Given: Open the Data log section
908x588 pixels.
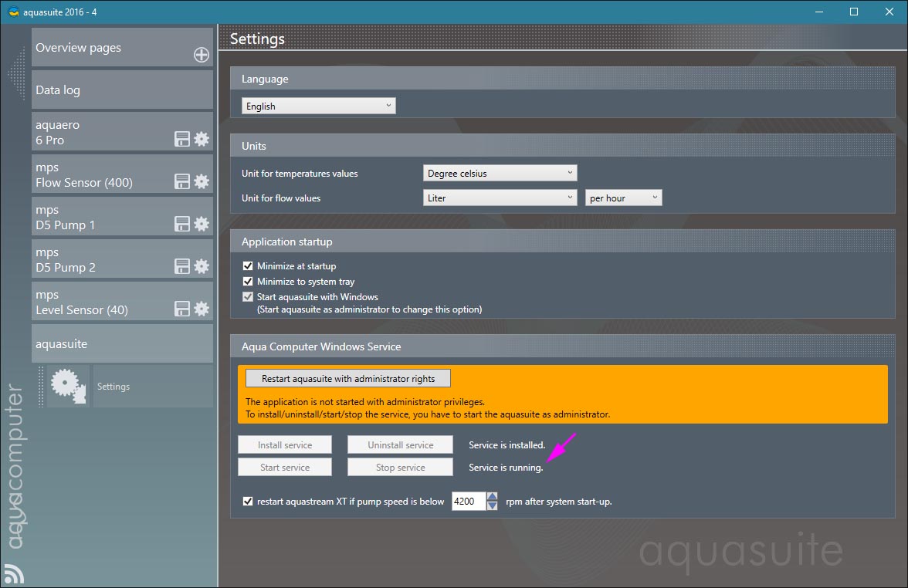Looking at the screenshot, I should point(122,90).
